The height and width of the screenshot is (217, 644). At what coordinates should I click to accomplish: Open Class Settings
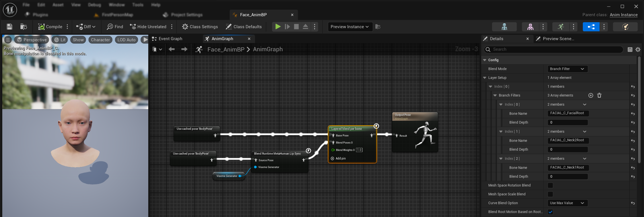coord(200,27)
